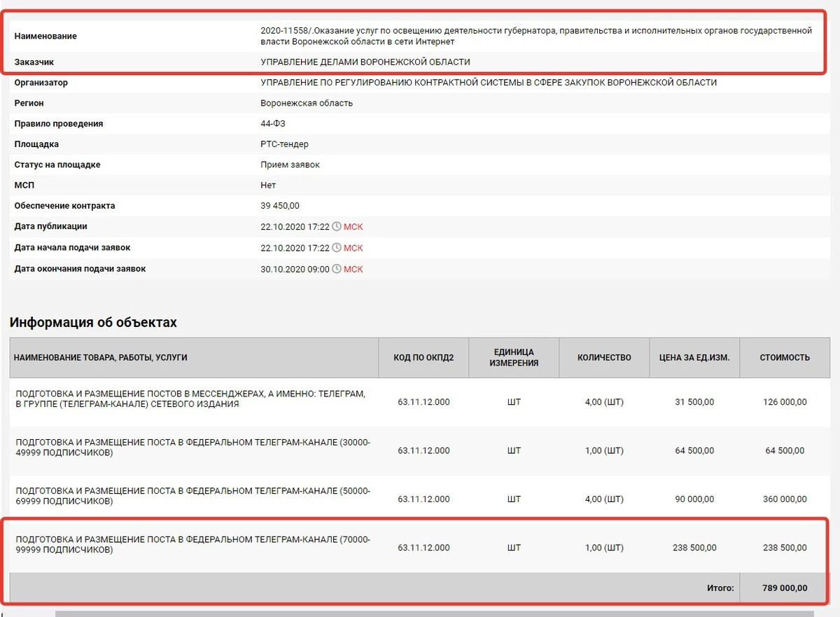Click the Количество column header
This screenshot has width=840, height=617.
[604, 358]
